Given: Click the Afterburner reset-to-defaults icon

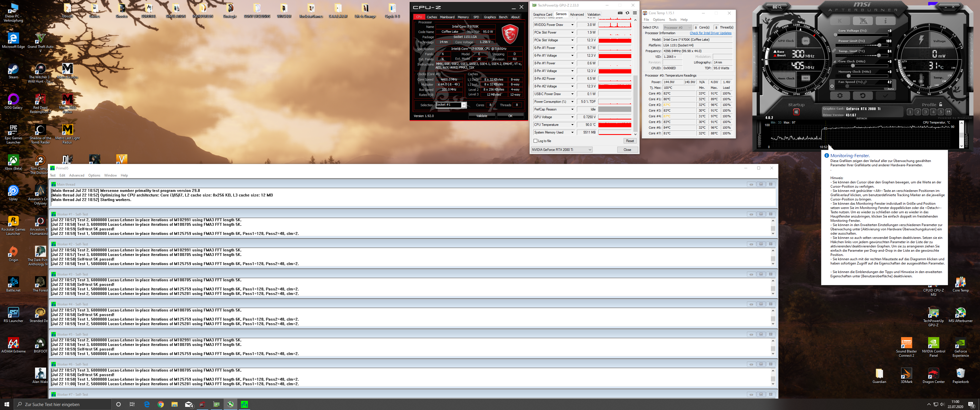Looking at the screenshot, I should (862, 96).
